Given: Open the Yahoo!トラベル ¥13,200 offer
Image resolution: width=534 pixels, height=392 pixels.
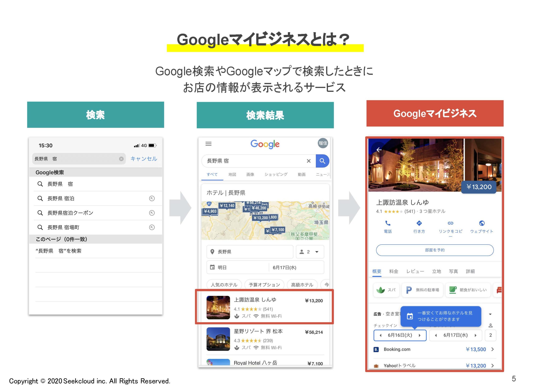Looking at the screenshot, I should point(435,366).
